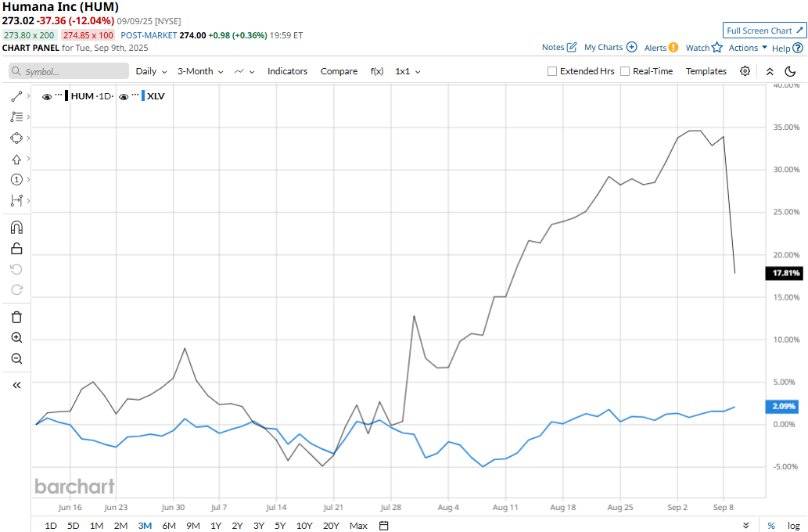Open the Templates menu
This screenshot has height=532, width=808.
tap(706, 71)
